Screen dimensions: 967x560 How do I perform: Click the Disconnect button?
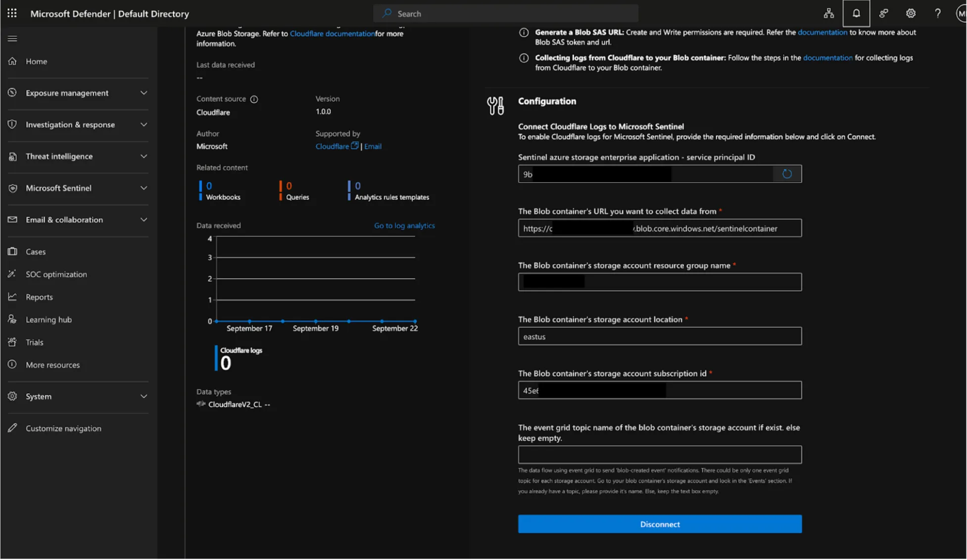(660, 524)
